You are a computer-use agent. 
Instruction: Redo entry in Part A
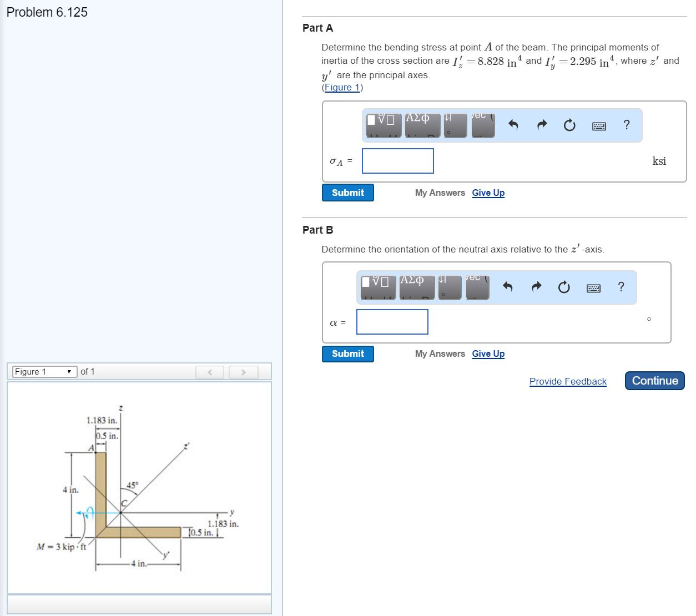(542, 125)
